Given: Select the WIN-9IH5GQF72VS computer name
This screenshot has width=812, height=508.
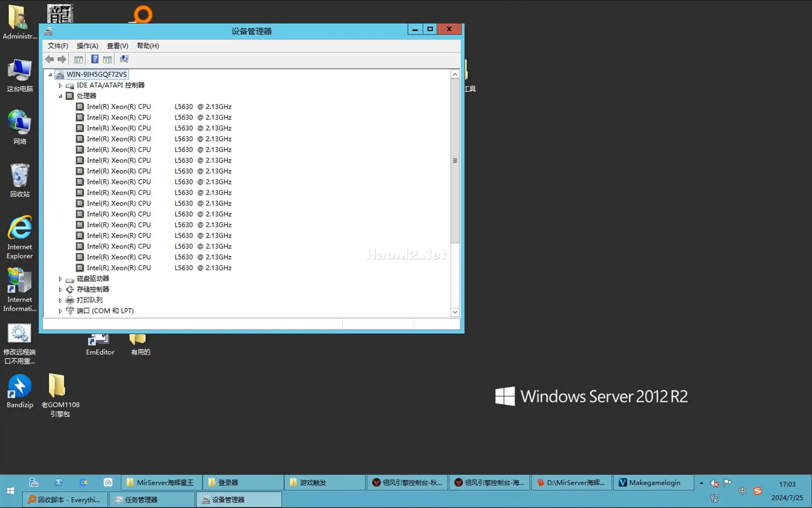Looking at the screenshot, I should [97, 74].
